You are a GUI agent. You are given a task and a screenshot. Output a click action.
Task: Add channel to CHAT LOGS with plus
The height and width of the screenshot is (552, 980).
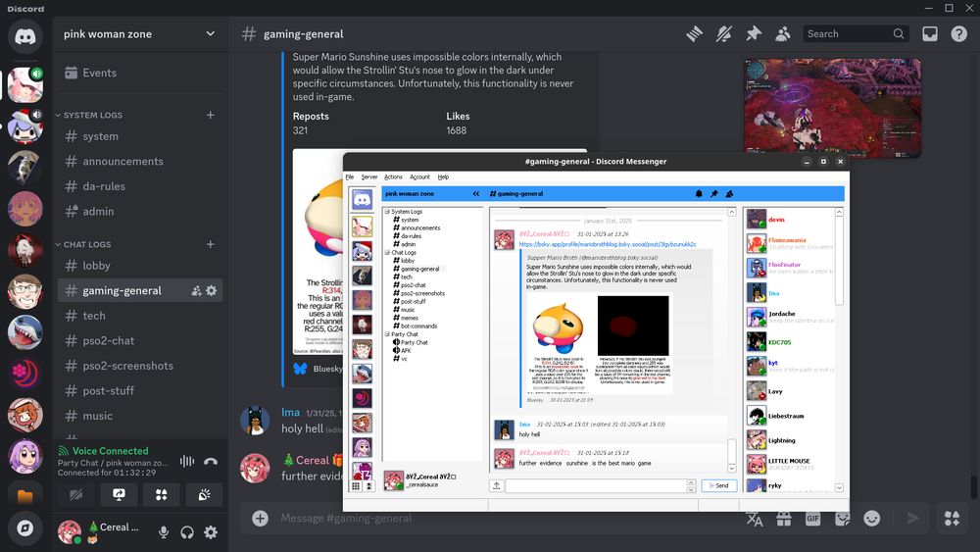[210, 244]
